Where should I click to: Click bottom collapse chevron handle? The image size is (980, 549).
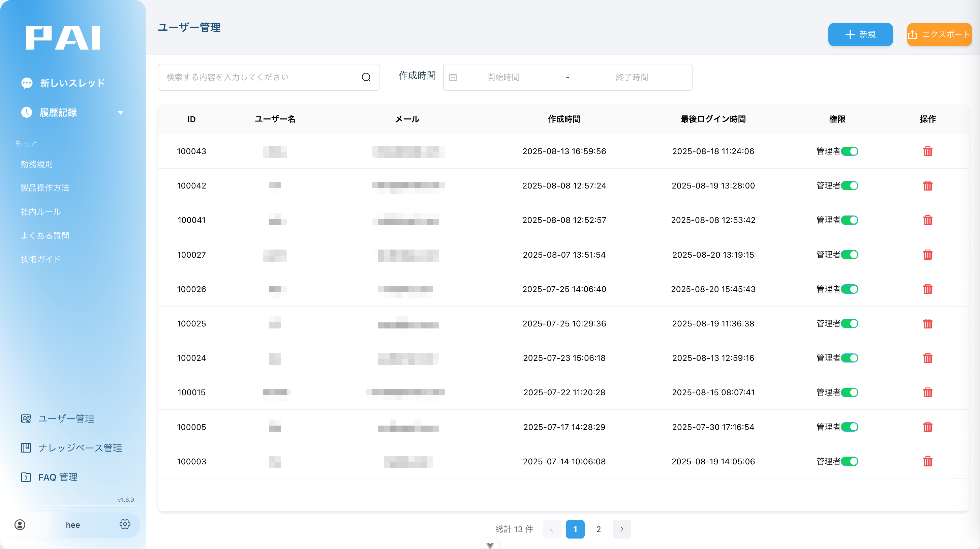tap(490, 545)
